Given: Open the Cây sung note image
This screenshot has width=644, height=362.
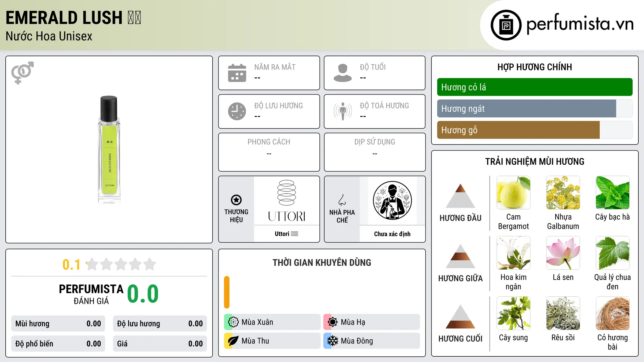Looking at the screenshot, I should pyautogui.click(x=514, y=313).
